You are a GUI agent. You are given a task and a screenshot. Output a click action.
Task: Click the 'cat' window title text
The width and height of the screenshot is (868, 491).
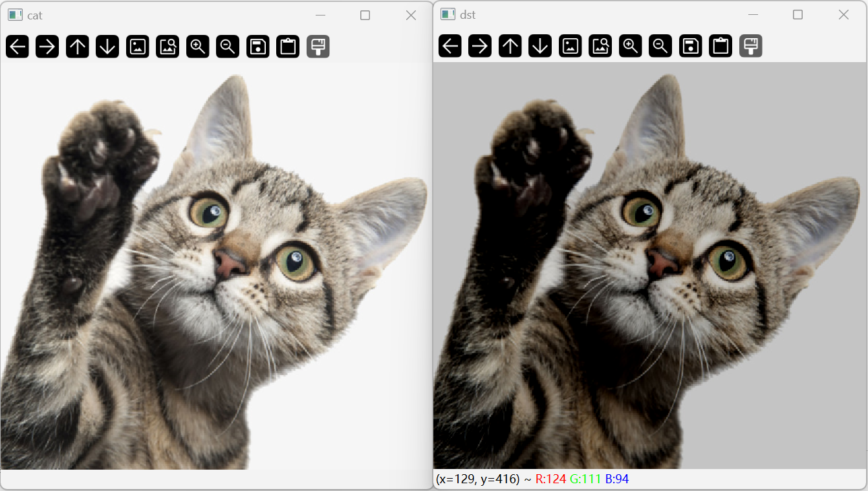tap(35, 16)
